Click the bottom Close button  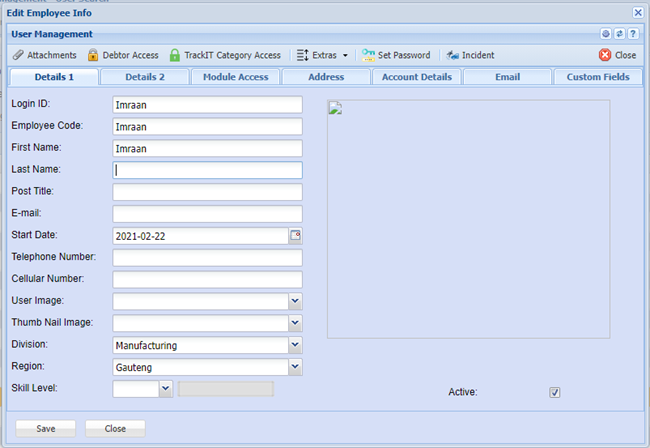pyautogui.click(x=115, y=428)
